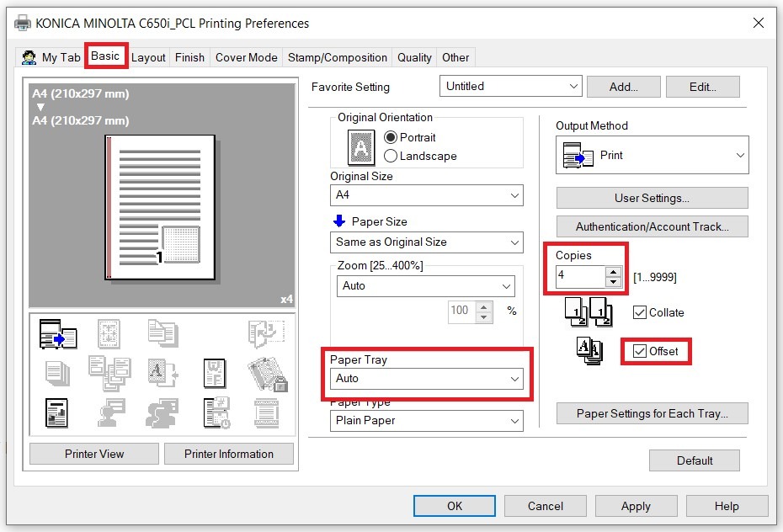
Task: Select the combination pages status icon
Action: (108, 375)
